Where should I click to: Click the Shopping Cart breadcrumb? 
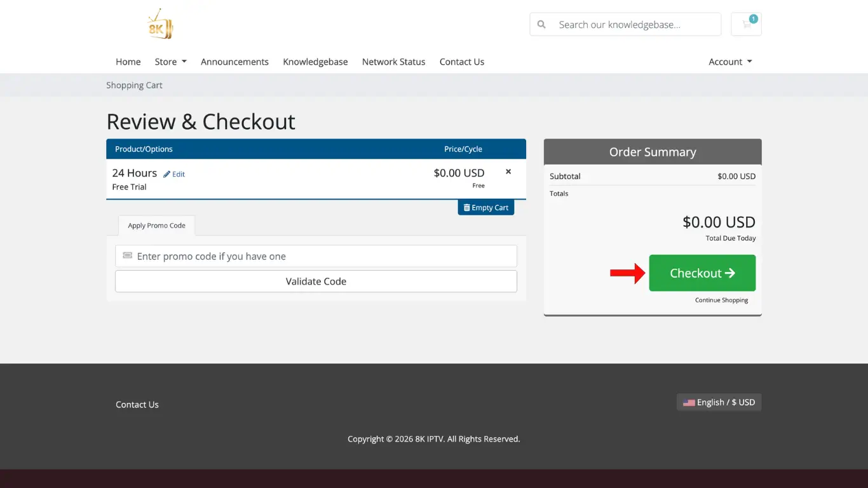[134, 85]
